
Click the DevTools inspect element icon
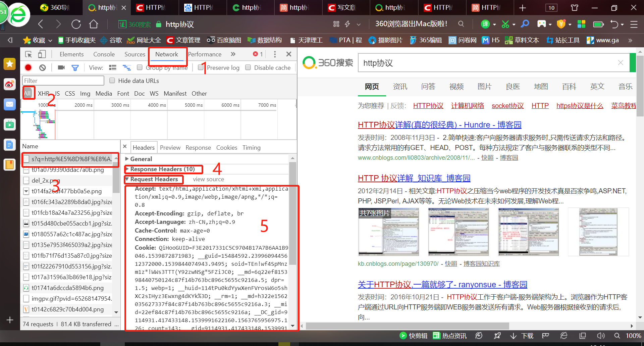pos(29,54)
